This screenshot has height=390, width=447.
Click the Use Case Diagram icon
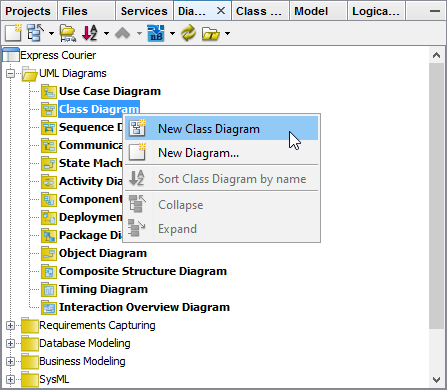[x=49, y=91]
